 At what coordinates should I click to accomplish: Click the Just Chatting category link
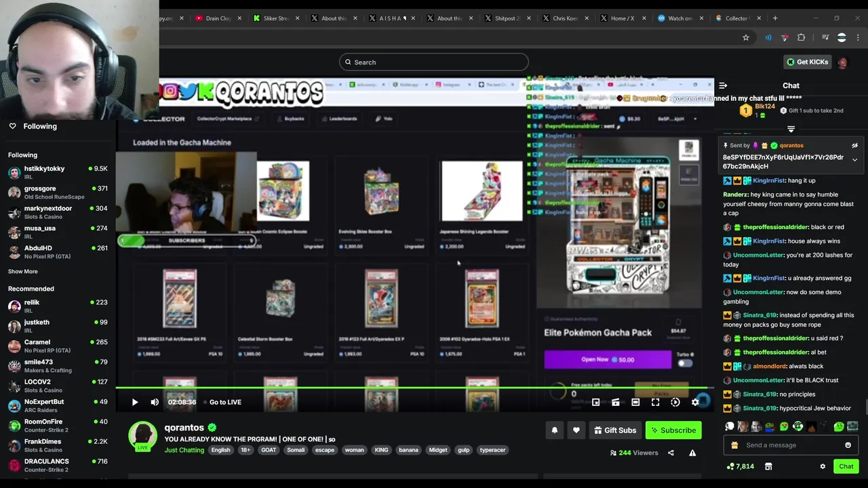pos(184,450)
